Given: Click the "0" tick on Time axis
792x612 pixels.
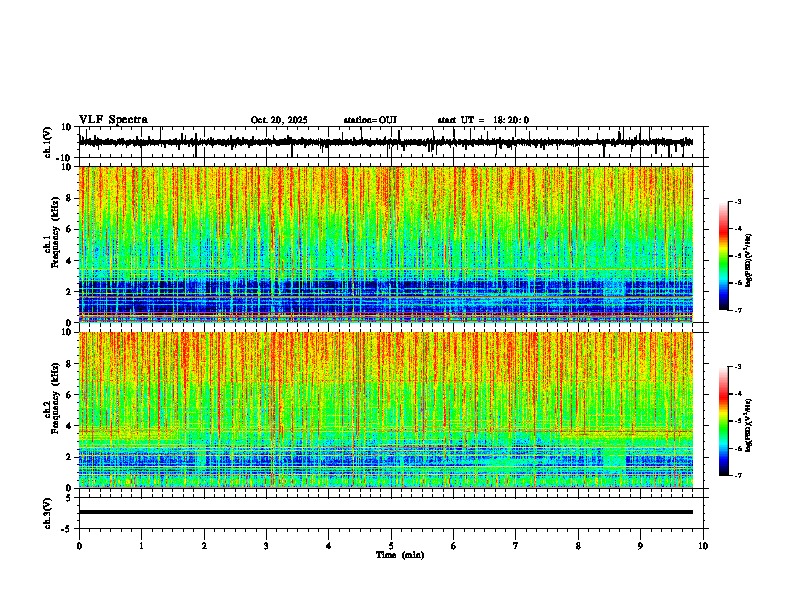Looking at the screenshot, I should (x=79, y=546).
